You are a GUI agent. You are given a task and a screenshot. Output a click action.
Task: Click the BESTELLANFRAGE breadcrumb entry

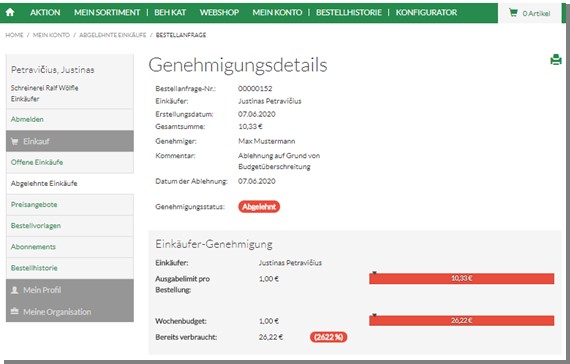click(181, 35)
